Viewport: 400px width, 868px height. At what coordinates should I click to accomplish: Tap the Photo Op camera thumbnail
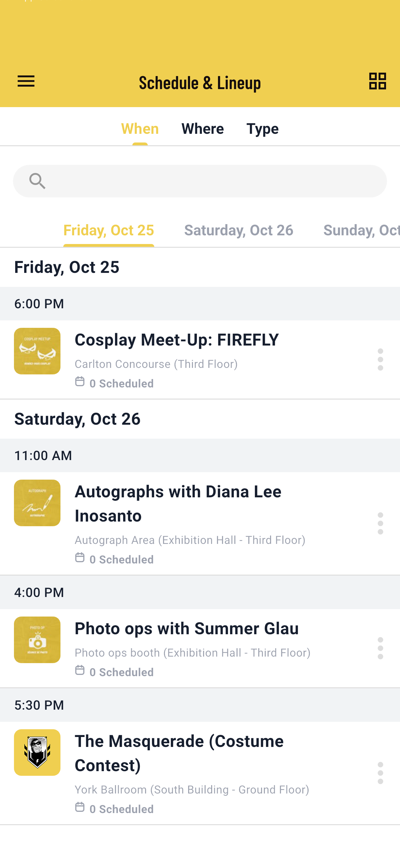[x=37, y=640]
